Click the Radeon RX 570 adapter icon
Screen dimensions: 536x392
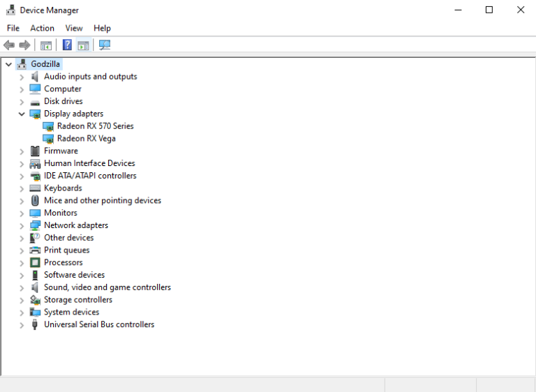pyautogui.click(x=48, y=126)
